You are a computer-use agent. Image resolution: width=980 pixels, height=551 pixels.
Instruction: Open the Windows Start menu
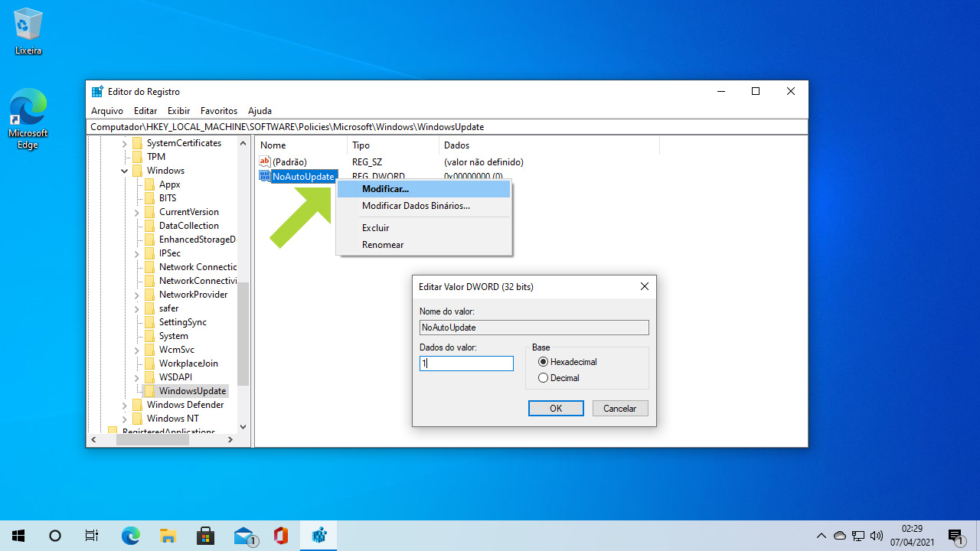[18, 536]
